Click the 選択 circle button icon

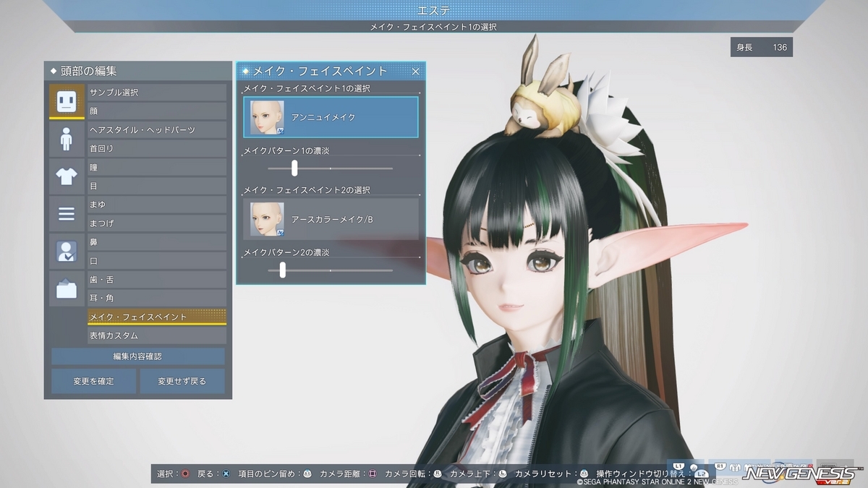click(185, 474)
